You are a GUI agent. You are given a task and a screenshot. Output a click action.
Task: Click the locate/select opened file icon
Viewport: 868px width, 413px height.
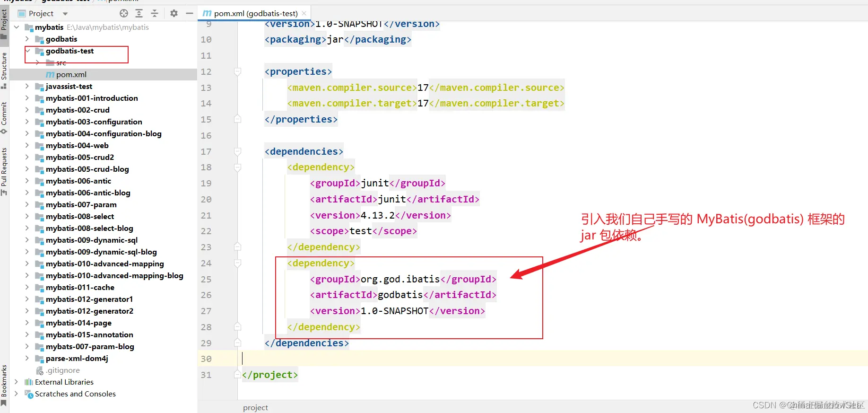(x=124, y=13)
